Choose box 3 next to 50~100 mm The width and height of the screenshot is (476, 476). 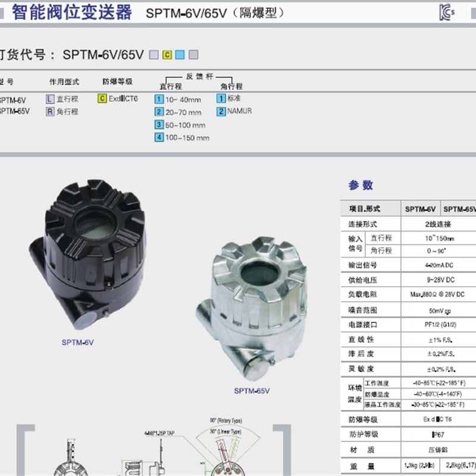coord(159,124)
